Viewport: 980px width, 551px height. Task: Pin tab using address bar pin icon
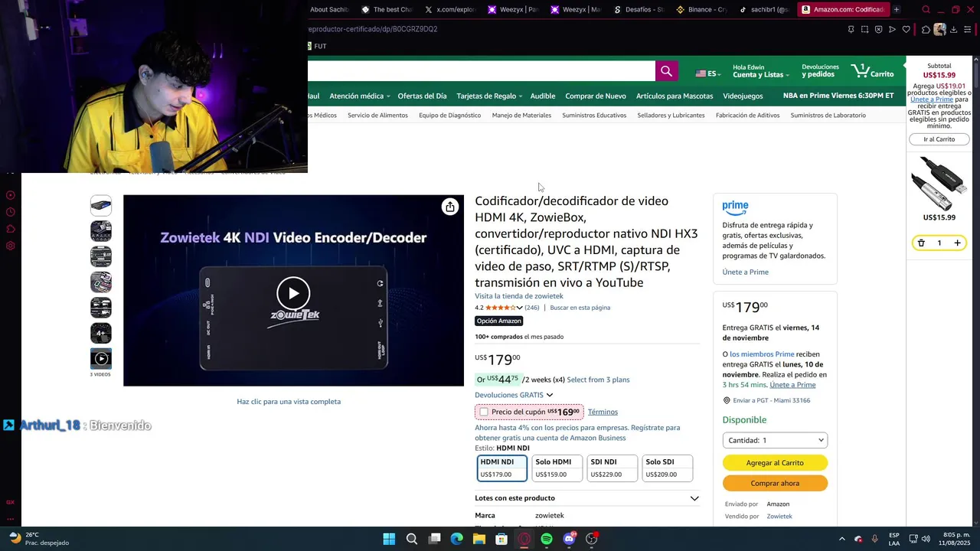[851, 29]
